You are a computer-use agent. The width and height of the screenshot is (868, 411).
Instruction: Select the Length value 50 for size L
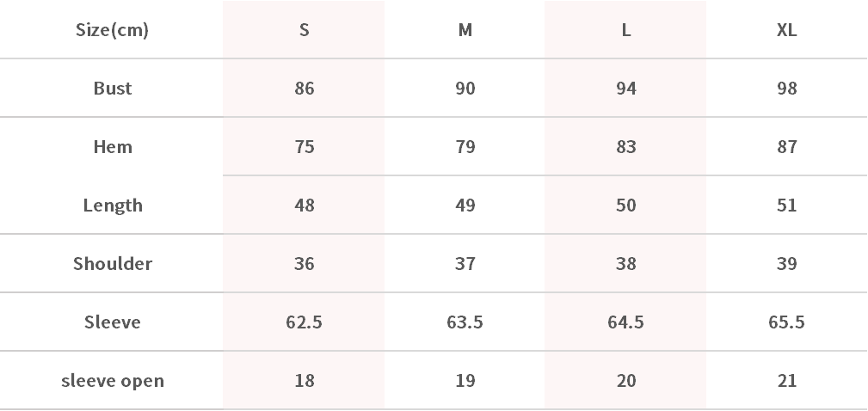pos(625,205)
